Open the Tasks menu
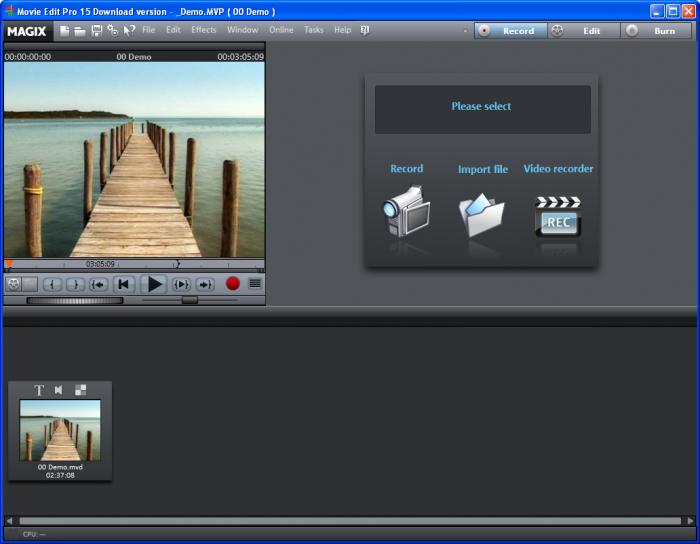This screenshot has width=700, height=544. coord(313,30)
